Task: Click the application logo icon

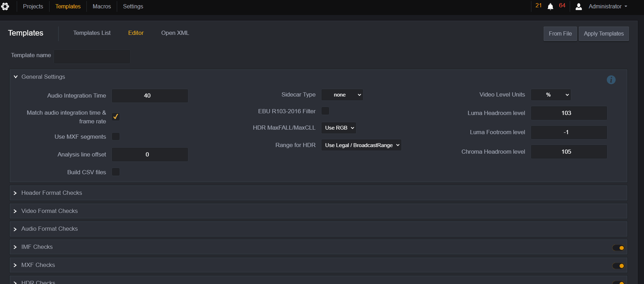Action: coord(5,6)
